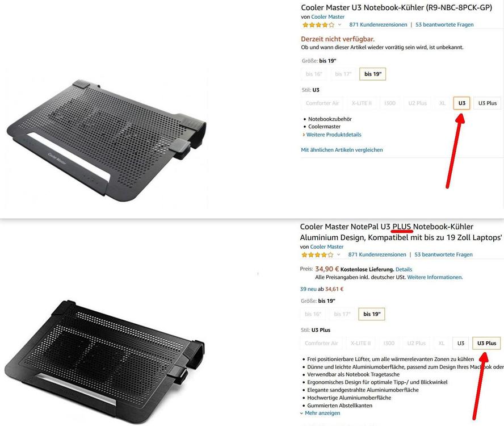
Task: Open '53 beantwortete Fragen' in top listing
Action: 444,25
